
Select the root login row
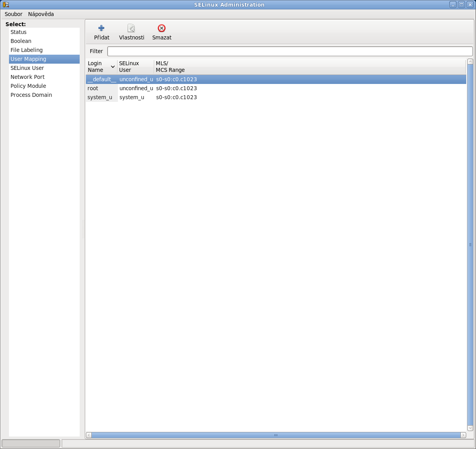[x=276, y=88]
